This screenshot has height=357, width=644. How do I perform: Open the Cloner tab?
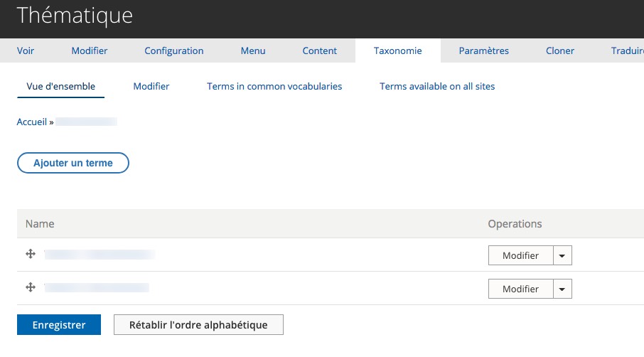click(x=560, y=50)
